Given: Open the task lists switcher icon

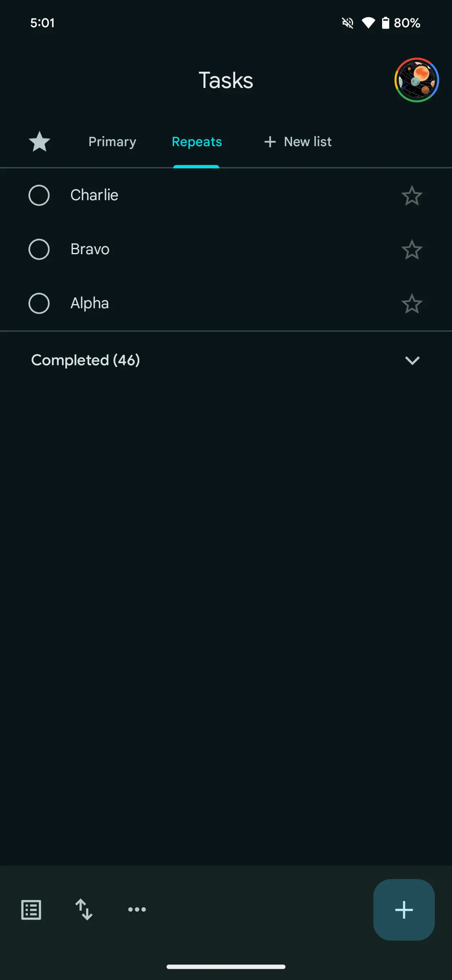Looking at the screenshot, I should [31, 910].
